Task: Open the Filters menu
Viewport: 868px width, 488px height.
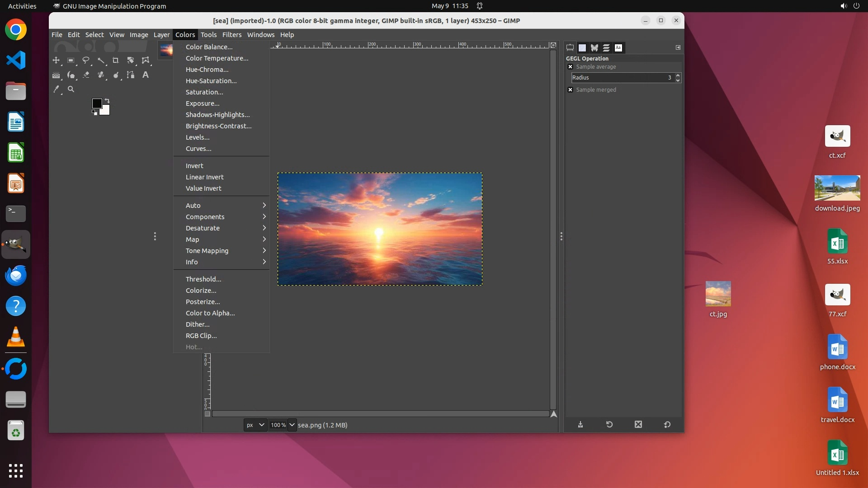Action: click(231, 35)
